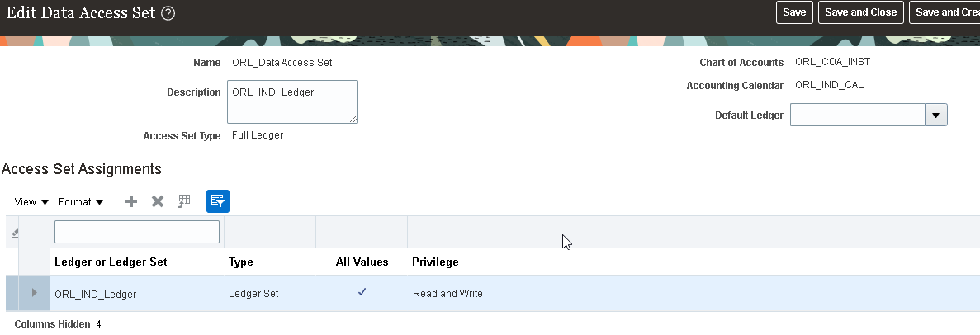Sort by the Ledger or Ledger Set column header

pos(111,262)
